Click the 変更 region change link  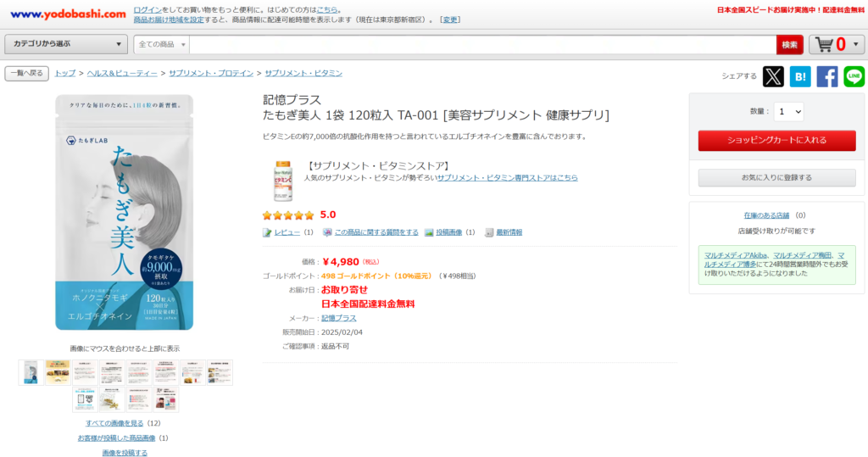pyautogui.click(x=450, y=20)
